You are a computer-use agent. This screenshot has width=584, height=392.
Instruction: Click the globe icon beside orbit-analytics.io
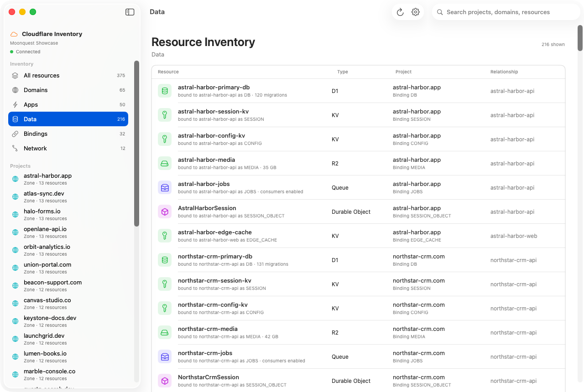coord(15,250)
